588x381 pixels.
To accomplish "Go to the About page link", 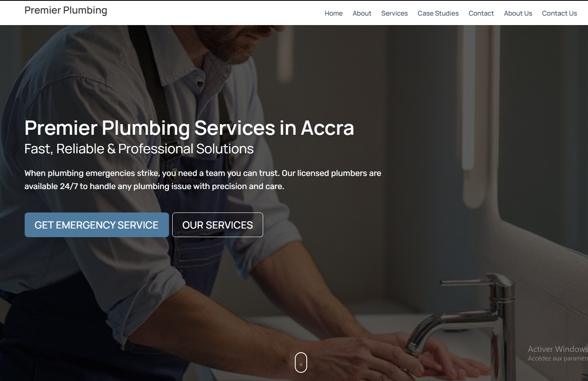I will click(x=362, y=13).
